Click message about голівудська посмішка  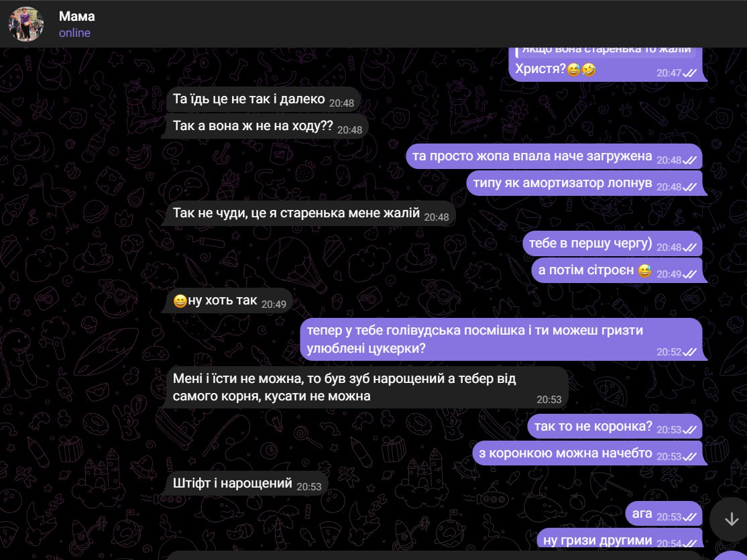point(501,339)
